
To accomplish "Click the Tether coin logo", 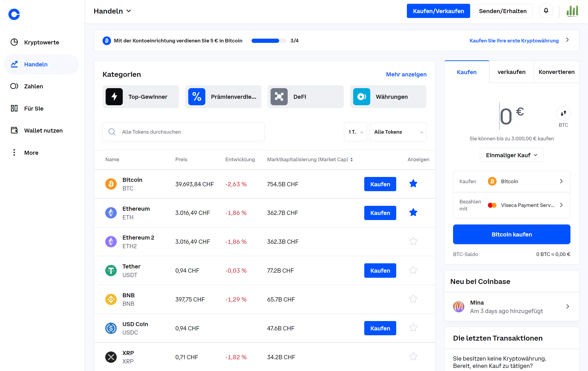I will point(111,270).
